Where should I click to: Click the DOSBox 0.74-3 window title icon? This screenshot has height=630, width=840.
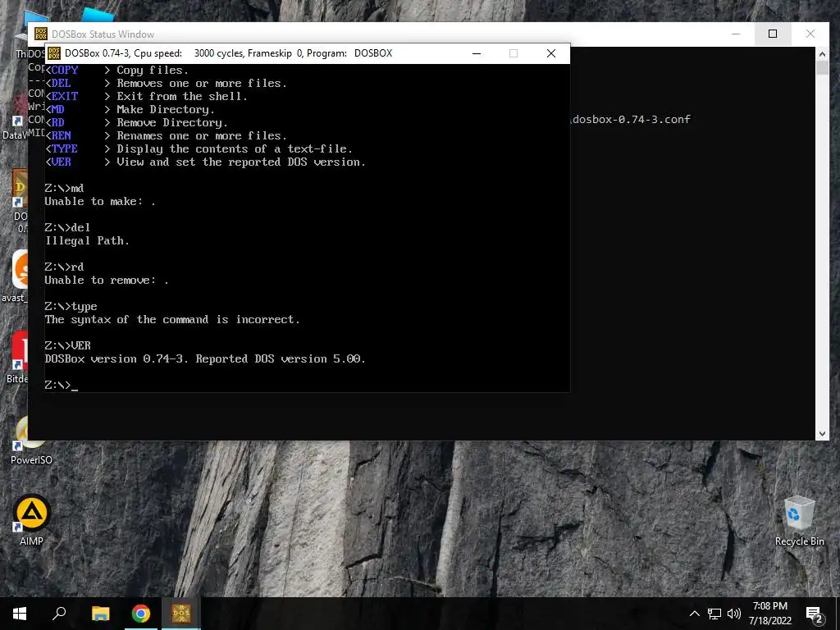pos(53,53)
